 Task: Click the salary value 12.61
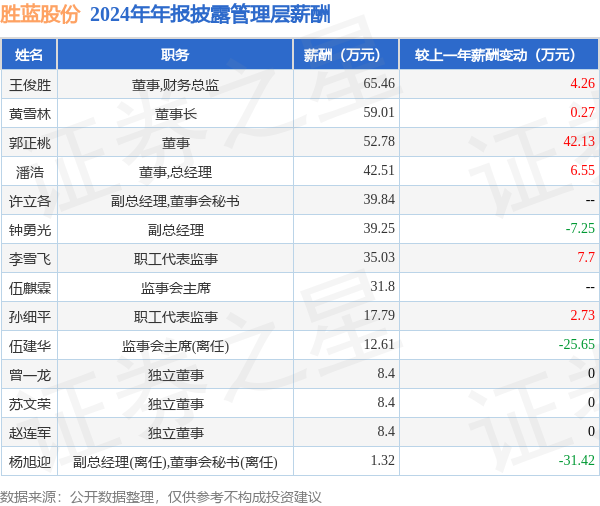(x=379, y=344)
